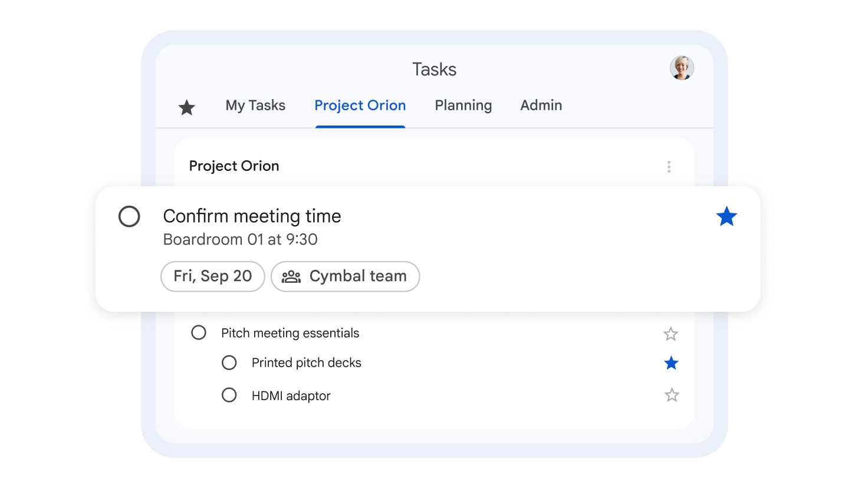
Task: Click the Project Orion list title
Action: 234,166
